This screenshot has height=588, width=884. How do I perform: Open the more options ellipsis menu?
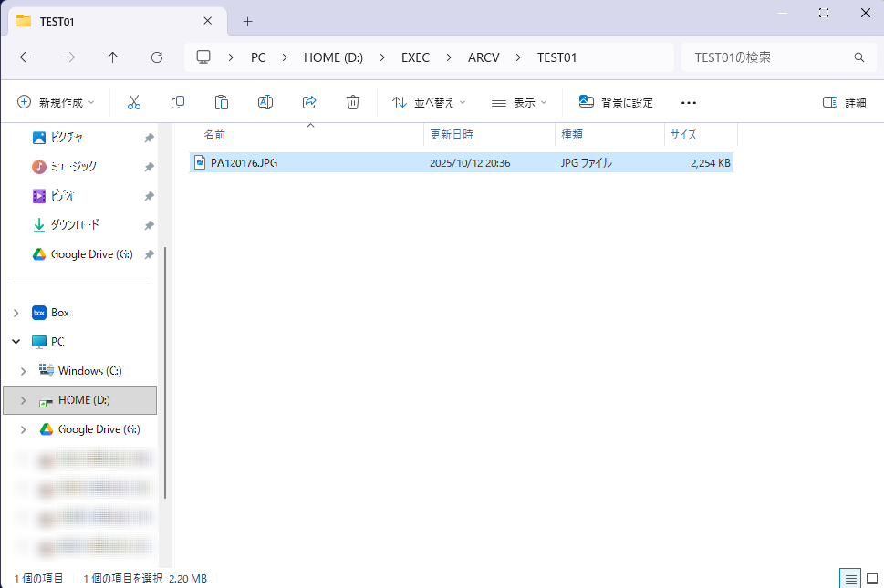click(689, 102)
